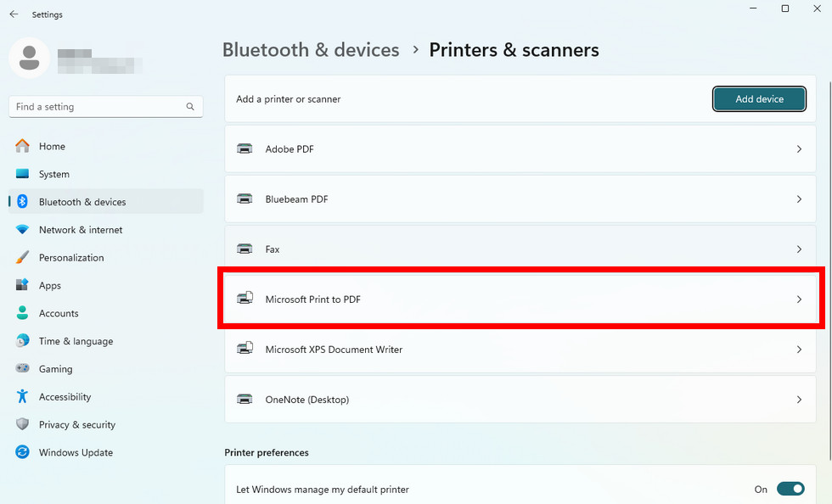Select the Personalization brush icon

(20, 257)
